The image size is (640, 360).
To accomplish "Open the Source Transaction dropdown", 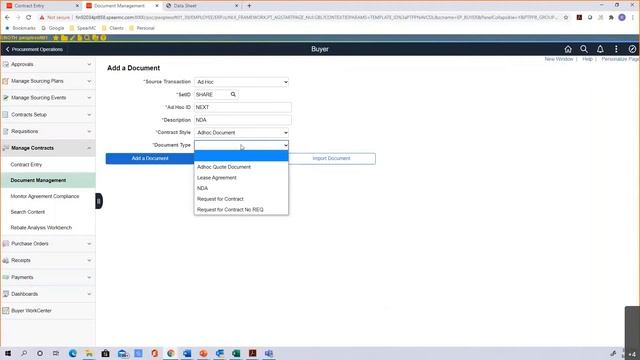I will (x=242, y=82).
